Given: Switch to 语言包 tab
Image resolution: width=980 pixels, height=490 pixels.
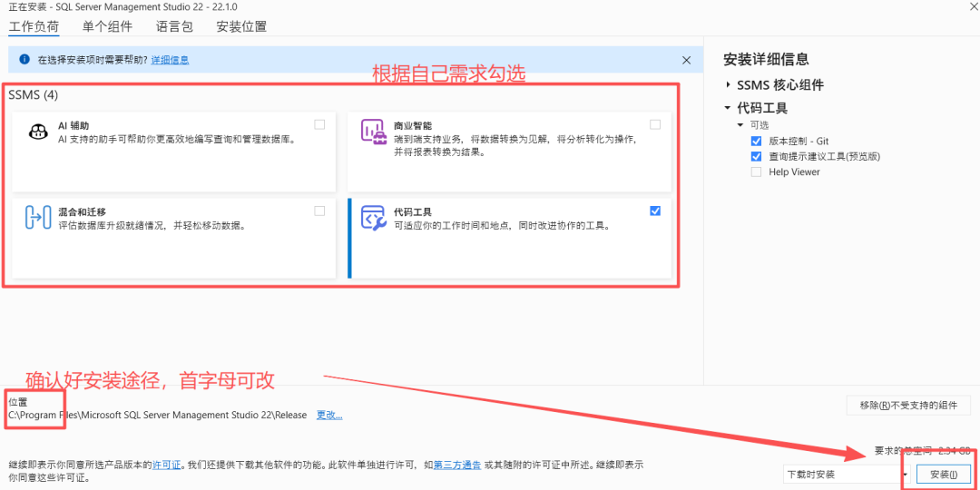Looking at the screenshot, I should (x=174, y=26).
